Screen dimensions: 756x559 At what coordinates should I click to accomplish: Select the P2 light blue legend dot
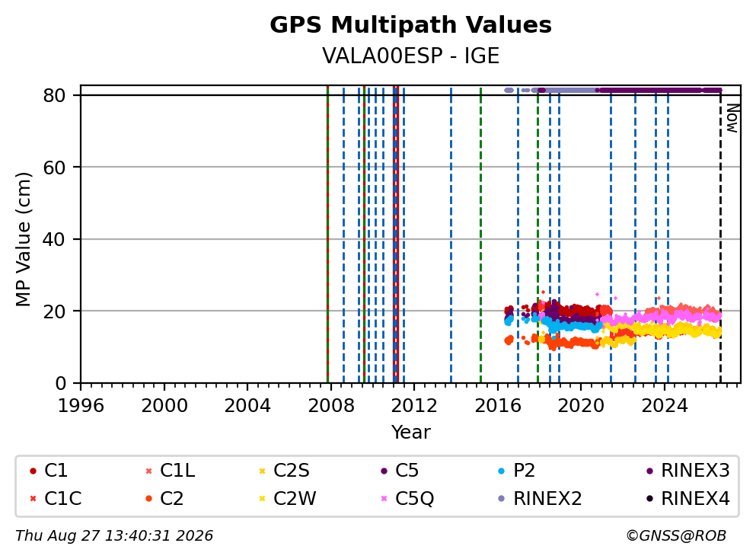pos(502,471)
